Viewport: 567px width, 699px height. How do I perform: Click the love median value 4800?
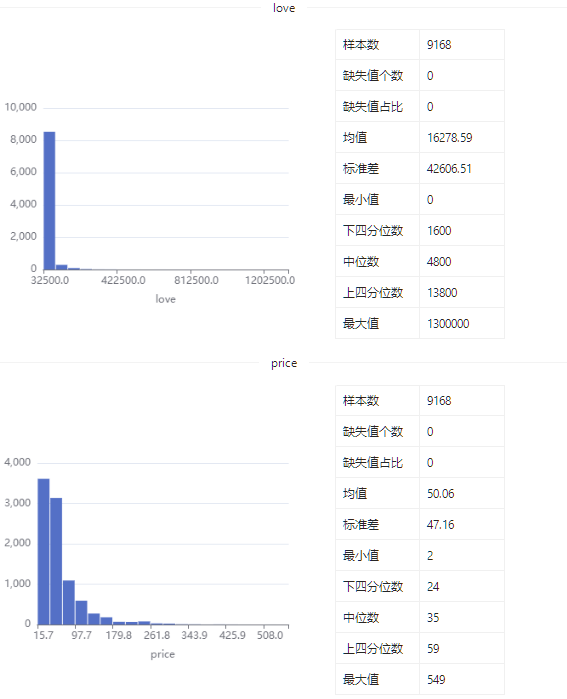click(439, 262)
